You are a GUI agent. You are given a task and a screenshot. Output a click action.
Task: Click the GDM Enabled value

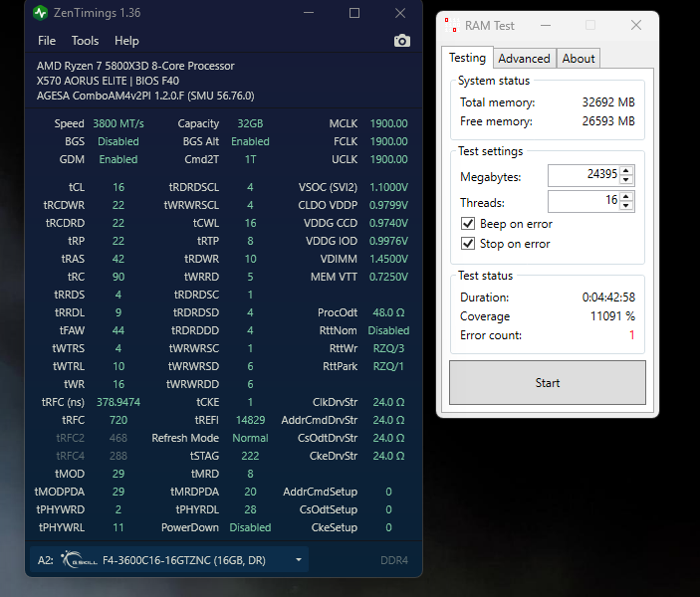tap(118, 159)
